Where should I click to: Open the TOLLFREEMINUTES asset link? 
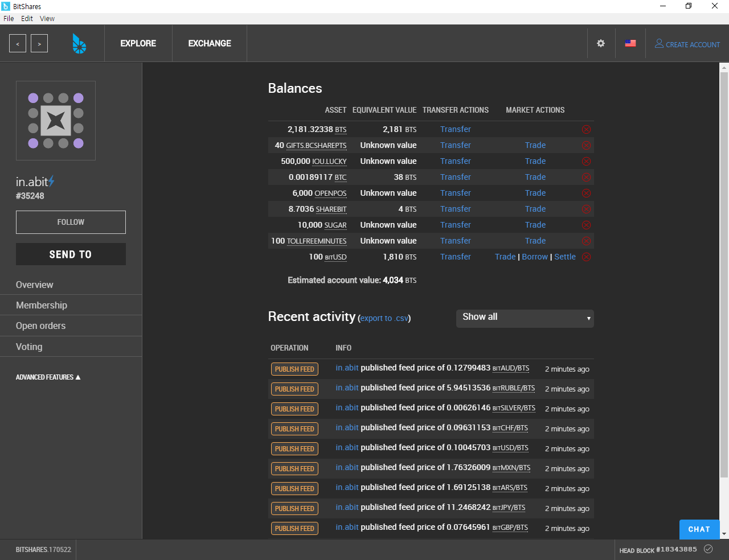pyautogui.click(x=317, y=241)
